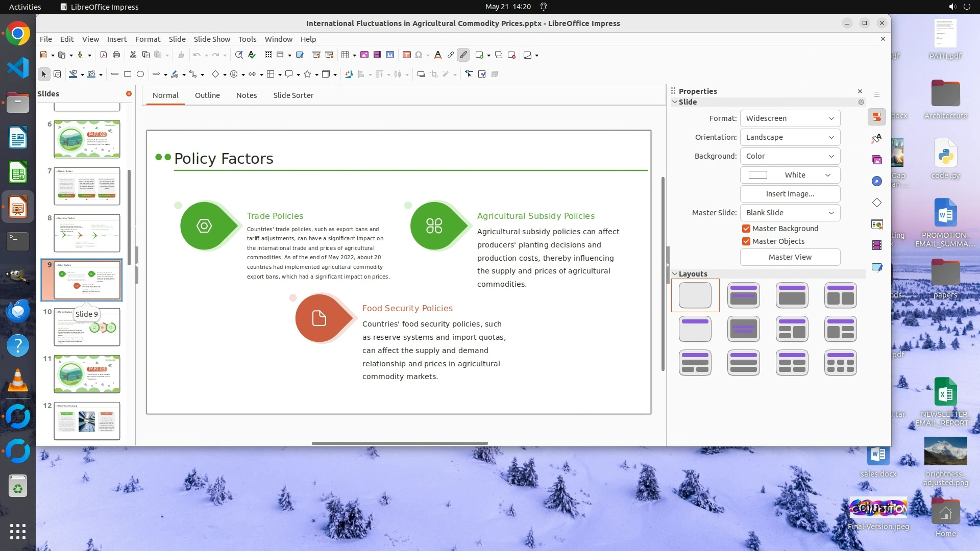Select the Ellipse drawing tool
980x551 pixels.
pyautogui.click(x=140, y=74)
